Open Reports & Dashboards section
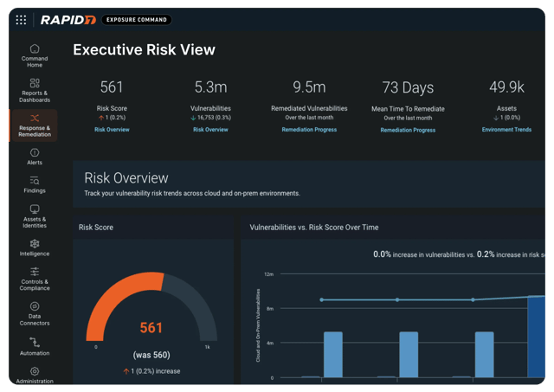554x392 pixels. point(35,90)
